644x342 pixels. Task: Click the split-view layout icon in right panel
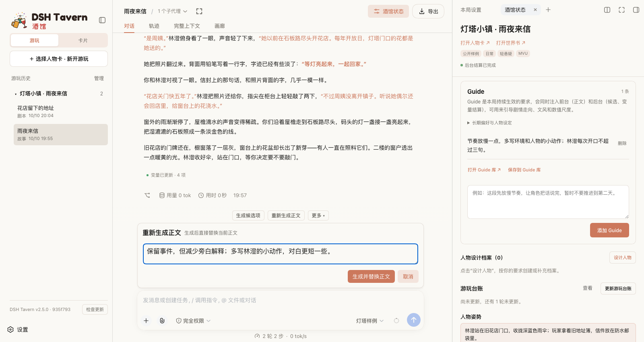tap(607, 10)
